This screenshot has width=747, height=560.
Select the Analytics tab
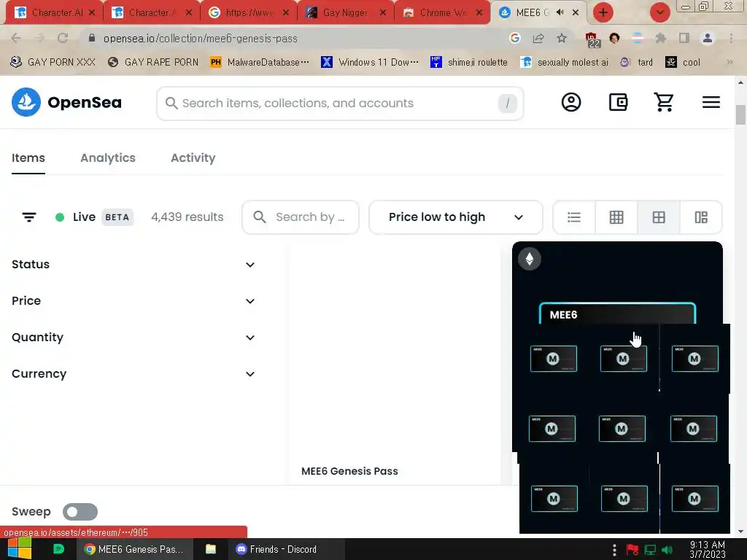point(108,158)
